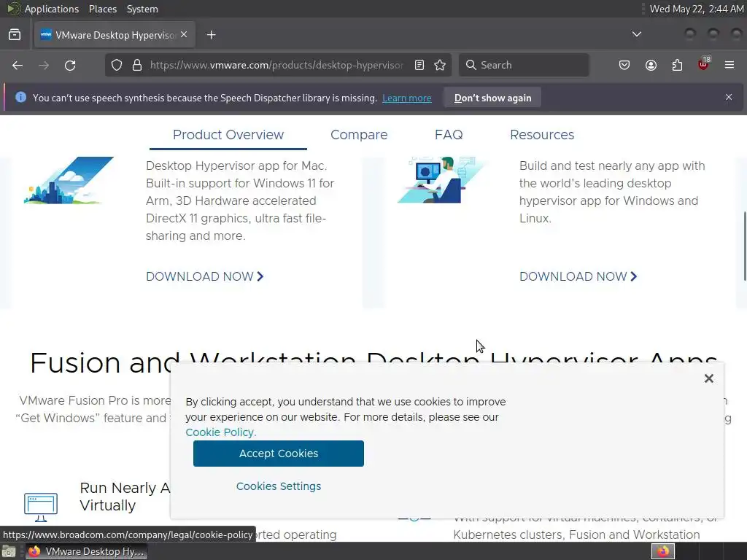
Task: Click the page vertical scrollbar
Action: tap(745, 246)
